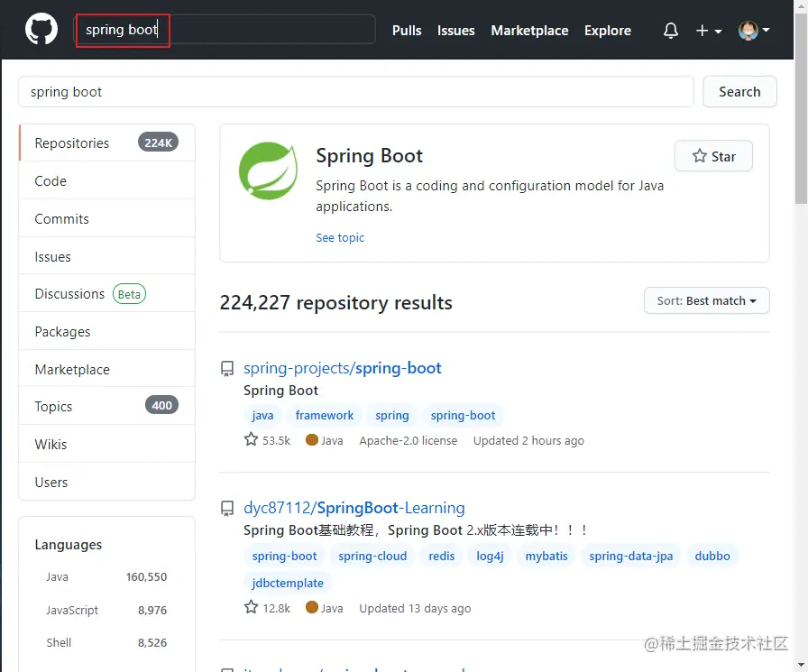The height and width of the screenshot is (672, 808).
Task: Click "Updated 2 hours ago" text
Action: tap(528, 440)
